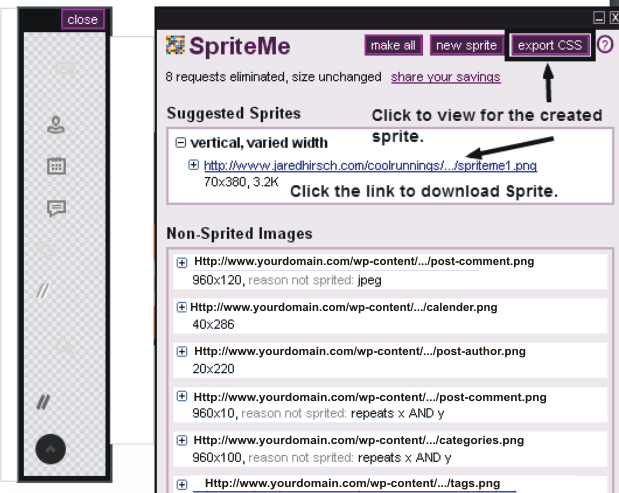619x493 pixels.
Task: Click the '40x286' dimension text
Action: (213, 324)
